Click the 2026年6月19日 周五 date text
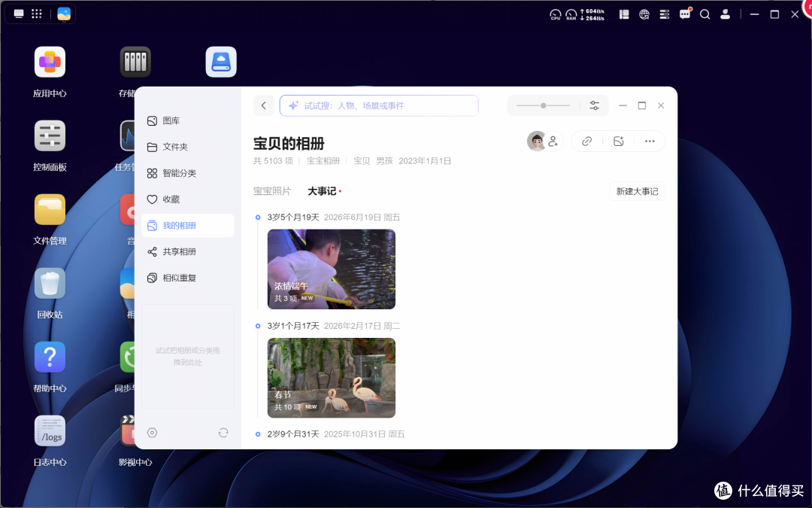This screenshot has height=508, width=812. 362,217
